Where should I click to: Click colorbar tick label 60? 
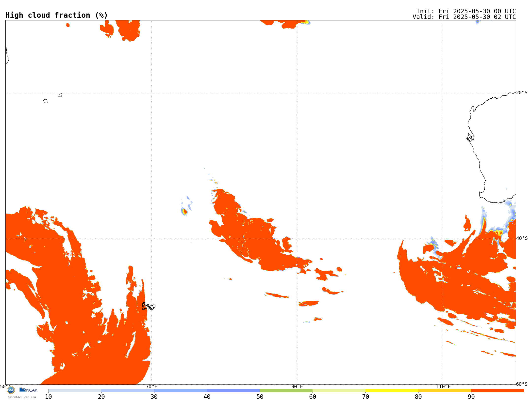[x=313, y=397]
